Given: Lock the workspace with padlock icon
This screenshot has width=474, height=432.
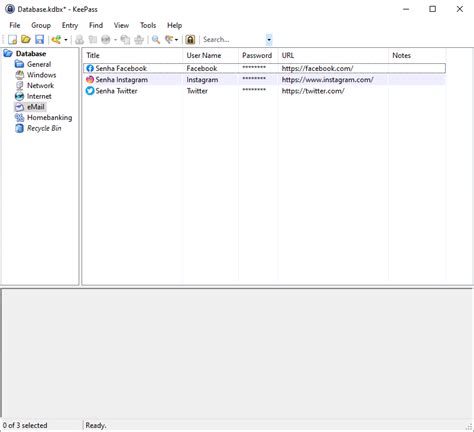Looking at the screenshot, I should click(190, 40).
